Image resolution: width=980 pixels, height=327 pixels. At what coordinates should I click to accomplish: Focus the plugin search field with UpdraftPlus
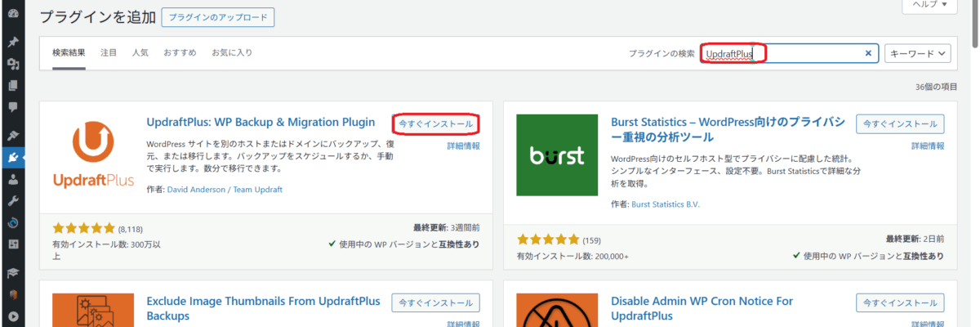click(x=790, y=53)
